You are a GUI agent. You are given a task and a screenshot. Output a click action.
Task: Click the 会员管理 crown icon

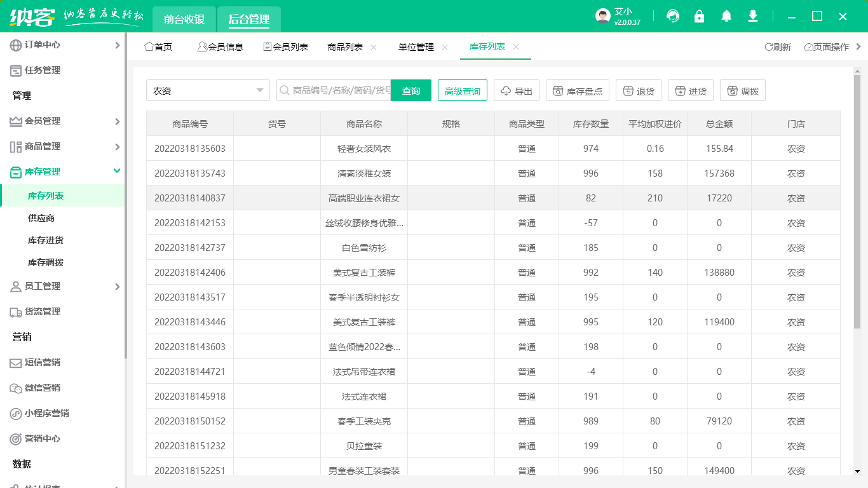point(15,121)
